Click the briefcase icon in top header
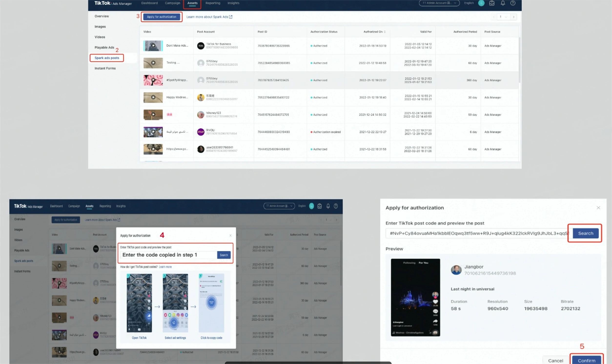 491,3
